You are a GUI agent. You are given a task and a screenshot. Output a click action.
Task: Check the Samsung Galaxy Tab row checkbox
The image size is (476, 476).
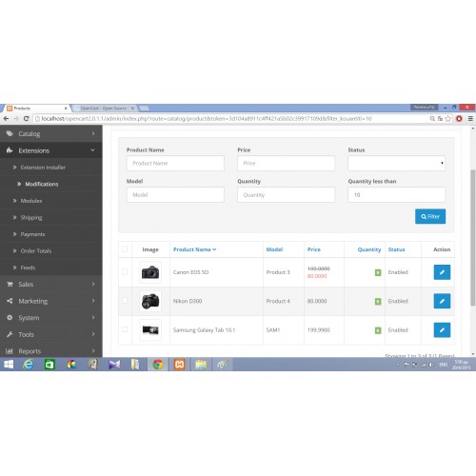125,329
